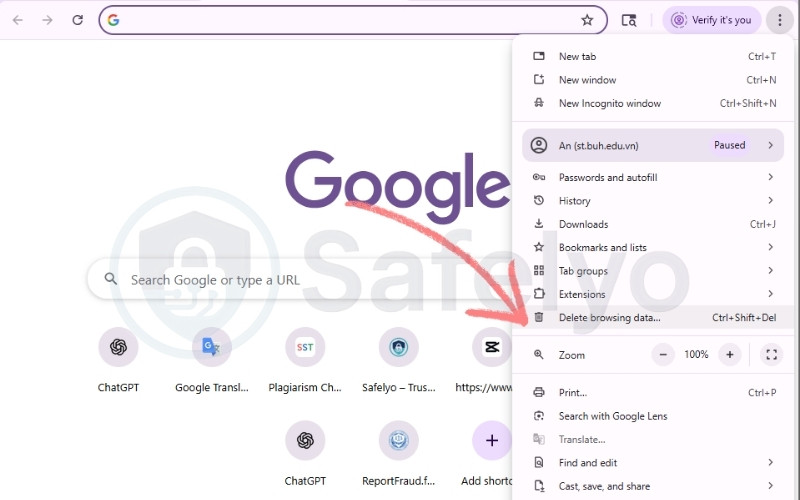Click the Verify it's you button
Image resolution: width=800 pixels, height=500 pixels.
coord(711,20)
